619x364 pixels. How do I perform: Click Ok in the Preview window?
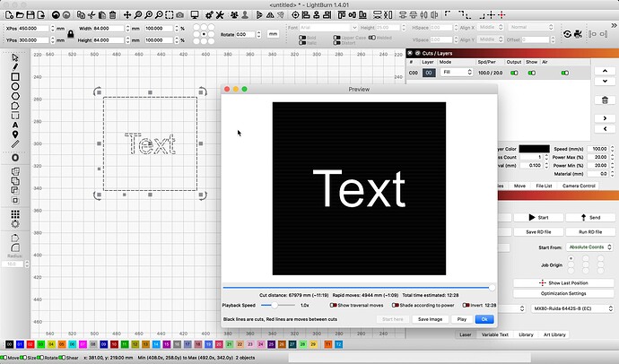point(484,319)
